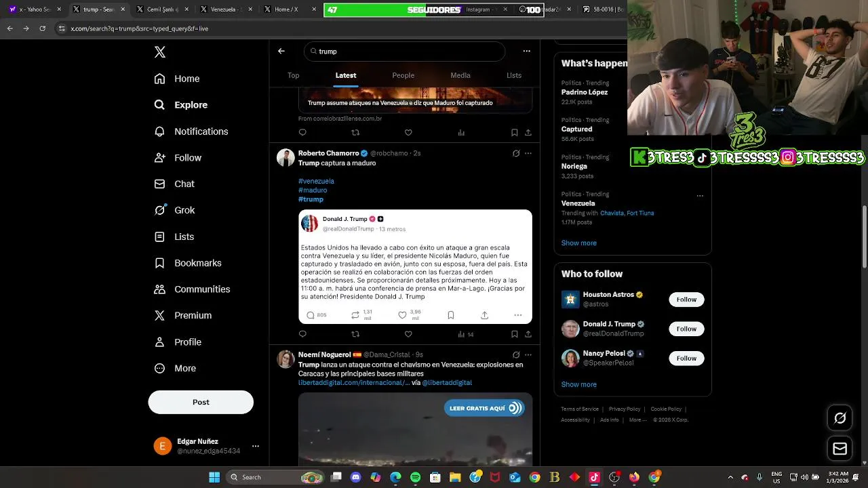868x488 pixels.
Task: Expand the More menu in sidebar
Action: point(175,369)
